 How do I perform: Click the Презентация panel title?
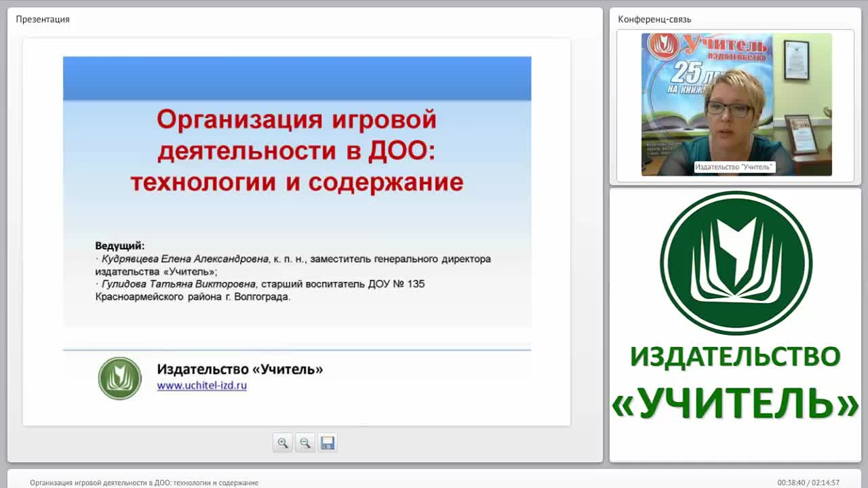point(43,19)
